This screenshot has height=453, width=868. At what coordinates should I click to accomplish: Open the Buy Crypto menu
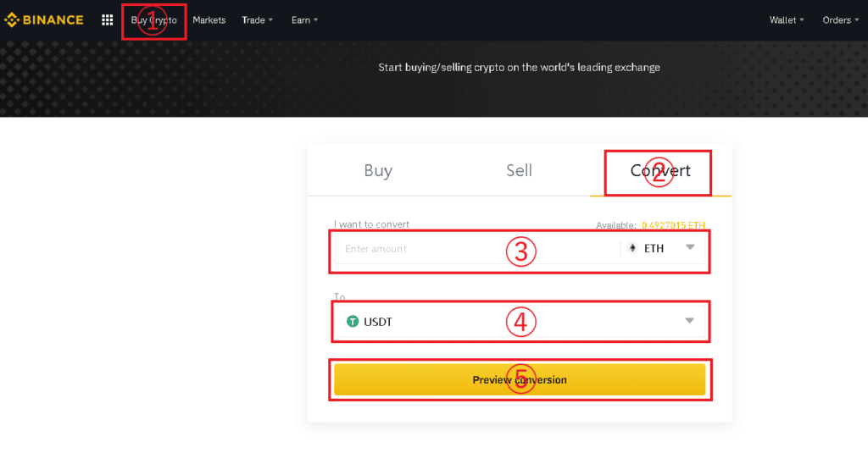point(154,20)
